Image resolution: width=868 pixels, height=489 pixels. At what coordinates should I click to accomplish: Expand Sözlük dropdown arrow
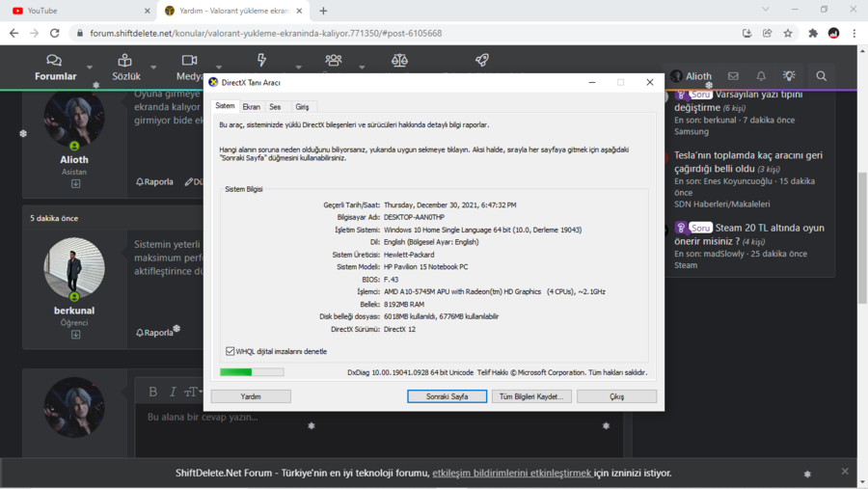[x=153, y=68]
